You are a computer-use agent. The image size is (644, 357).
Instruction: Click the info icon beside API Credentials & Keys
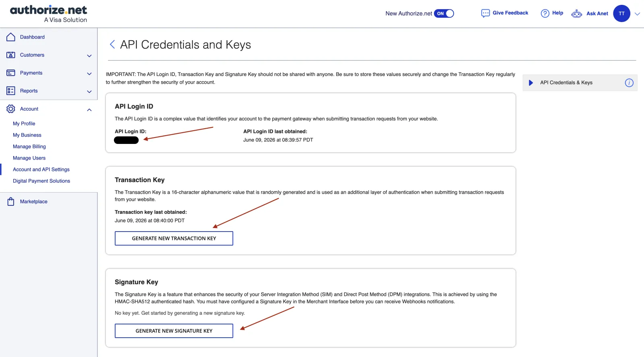coord(629,83)
